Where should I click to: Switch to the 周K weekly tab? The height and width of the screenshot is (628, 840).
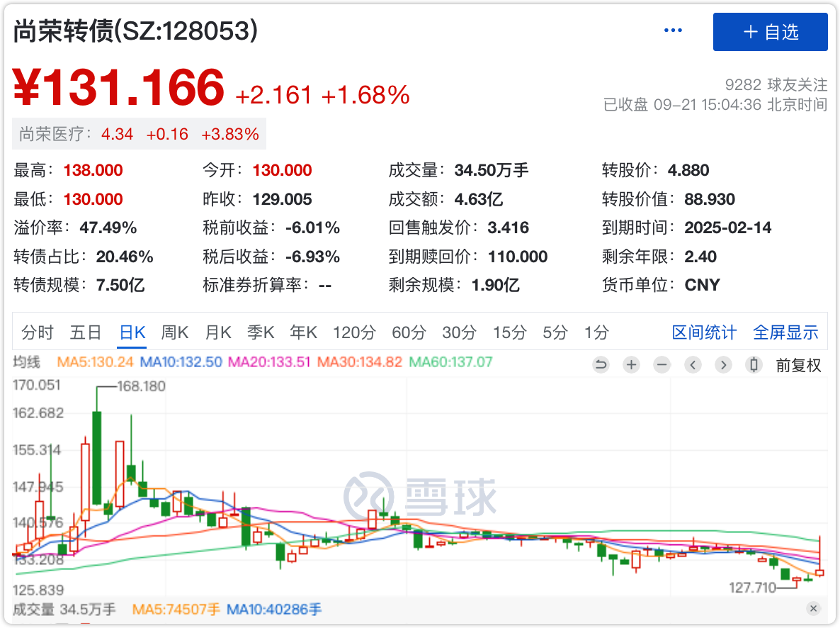click(174, 332)
